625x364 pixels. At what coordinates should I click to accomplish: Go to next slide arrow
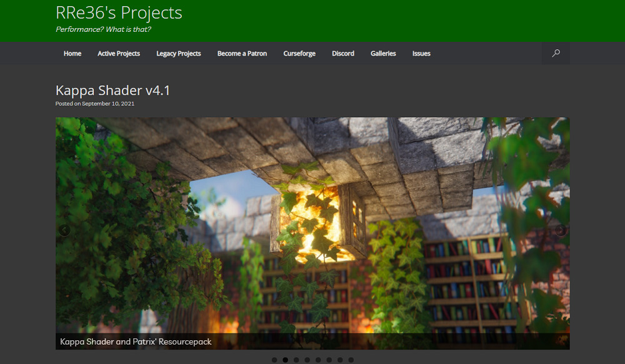point(561,230)
